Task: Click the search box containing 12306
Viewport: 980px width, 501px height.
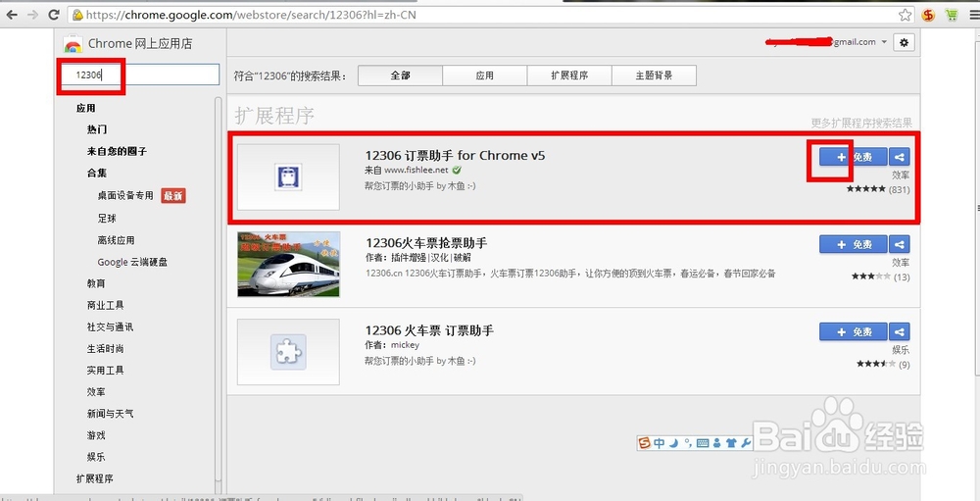Action: tap(140, 75)
